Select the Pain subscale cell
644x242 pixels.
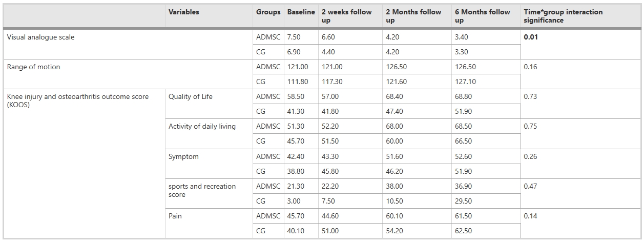pos(175,216)
